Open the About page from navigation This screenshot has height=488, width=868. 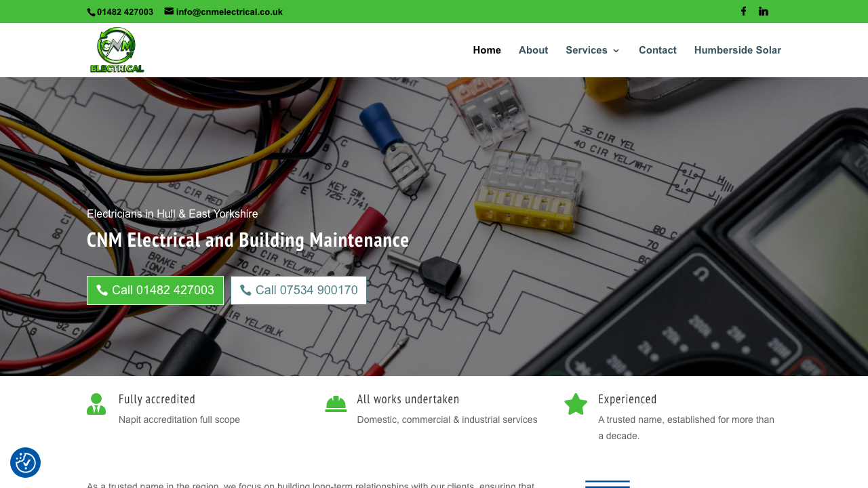pos(533,50)
